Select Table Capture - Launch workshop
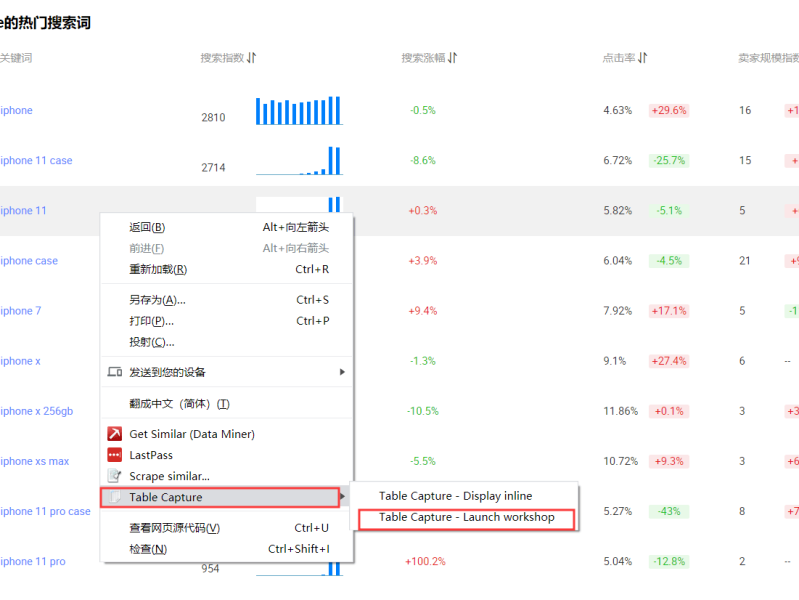 466,517
